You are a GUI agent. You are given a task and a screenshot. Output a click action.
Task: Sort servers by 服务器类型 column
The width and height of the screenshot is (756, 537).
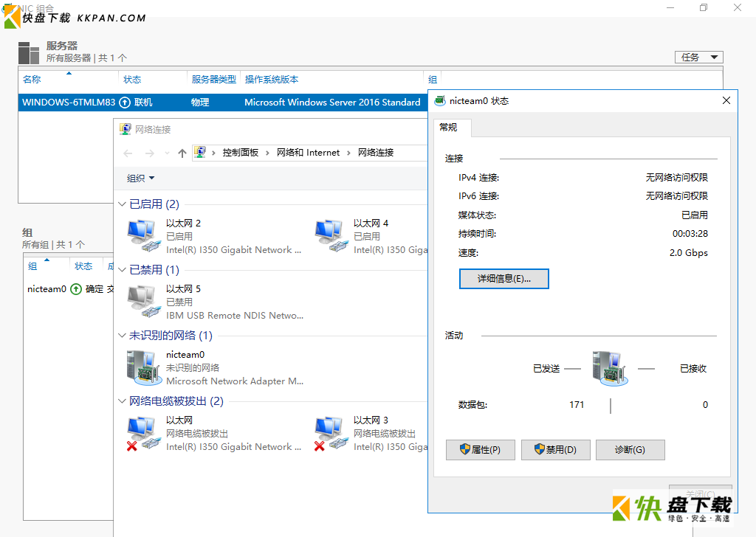click(213, 80)
